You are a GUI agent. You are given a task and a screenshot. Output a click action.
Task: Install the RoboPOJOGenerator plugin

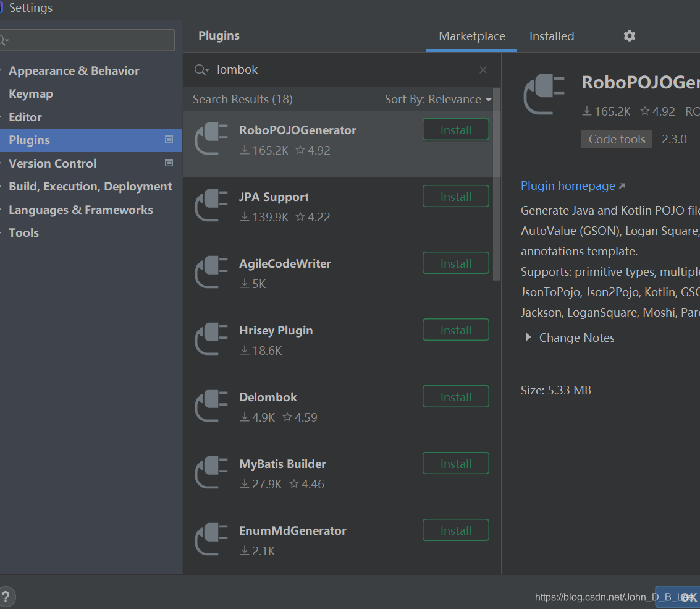click(x=456, y=130)
